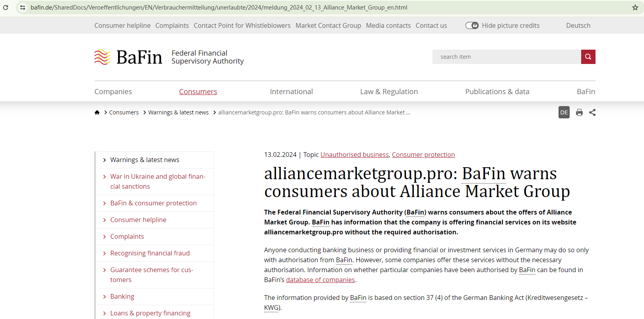Open the Consumers main menu
Screen dimensions: 644x319
[198, 92]
